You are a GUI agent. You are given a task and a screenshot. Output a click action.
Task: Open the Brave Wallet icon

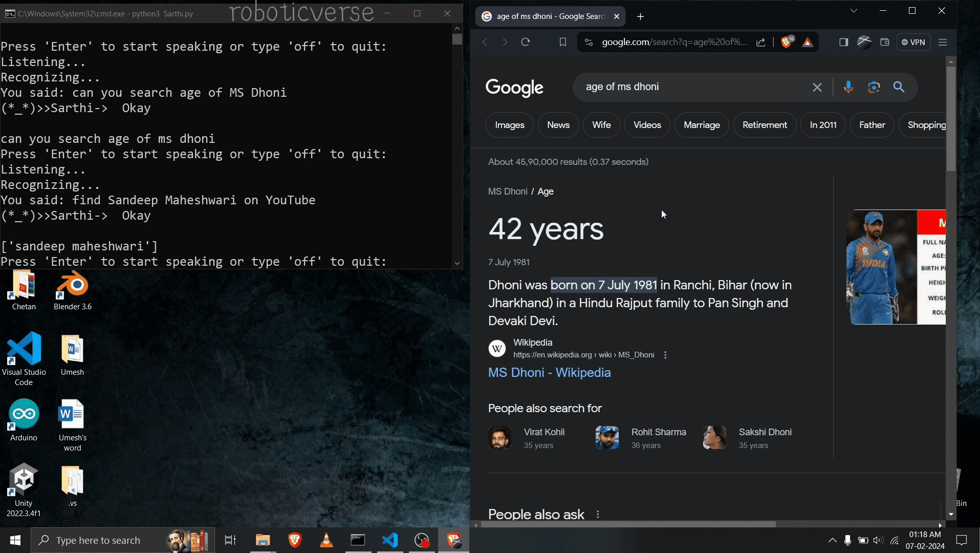pos(884,42)
